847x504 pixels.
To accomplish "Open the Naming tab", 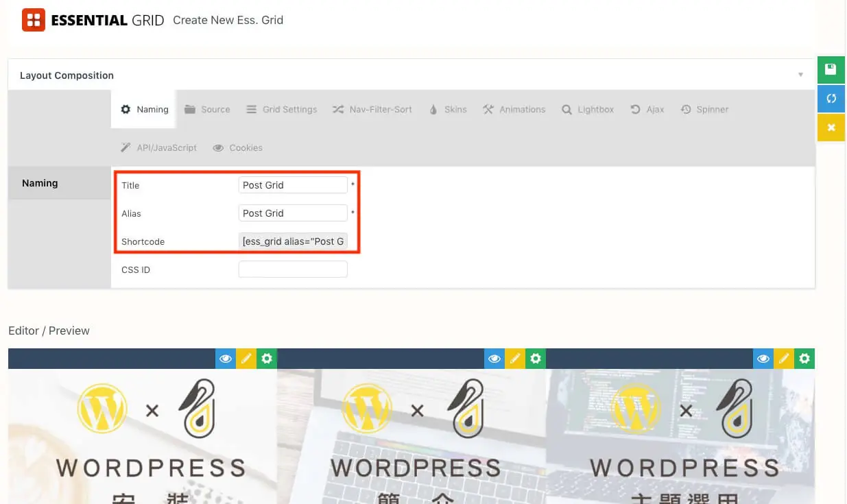I will click(144, 109).
